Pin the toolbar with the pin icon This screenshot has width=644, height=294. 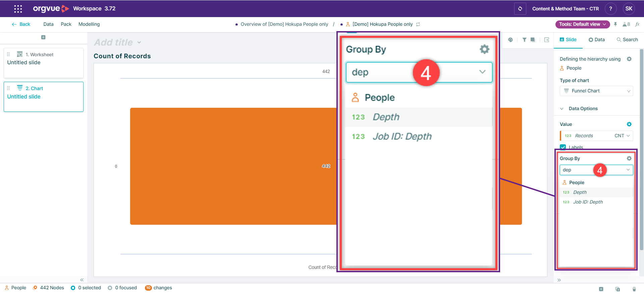tap(615, 24)
